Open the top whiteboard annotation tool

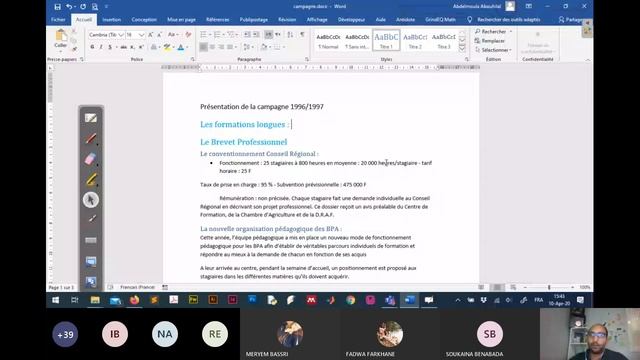pos(91,118)
